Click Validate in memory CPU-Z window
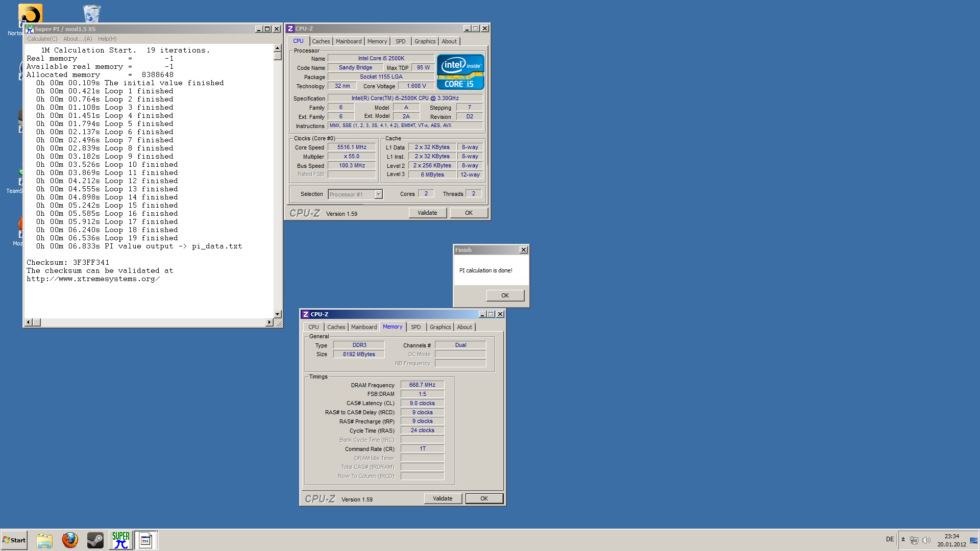The image size is (980, 551). [443, 498]
